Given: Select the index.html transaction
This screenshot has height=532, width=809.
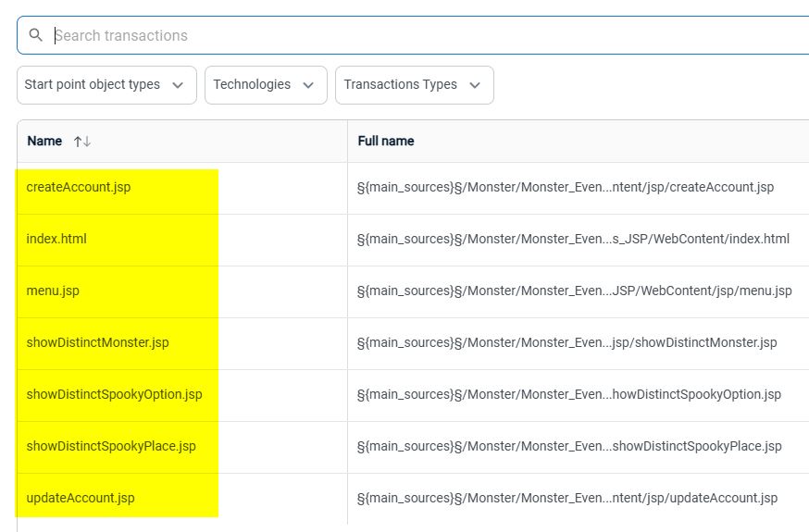Looking at the screenshot, I should [x=56, y=239].
